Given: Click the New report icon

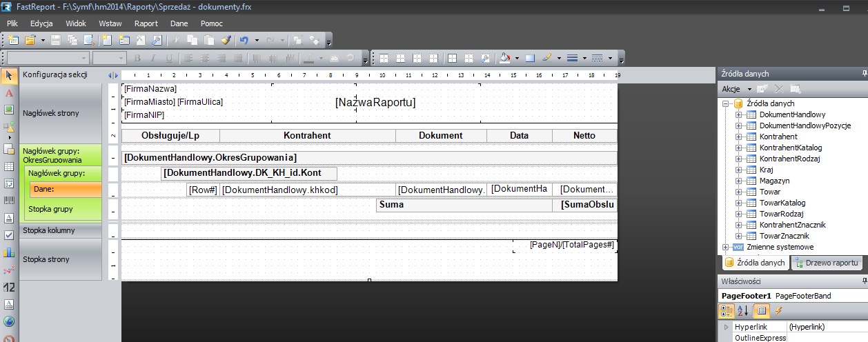Looking at the screenshot, I should click(x=13, y=40).
